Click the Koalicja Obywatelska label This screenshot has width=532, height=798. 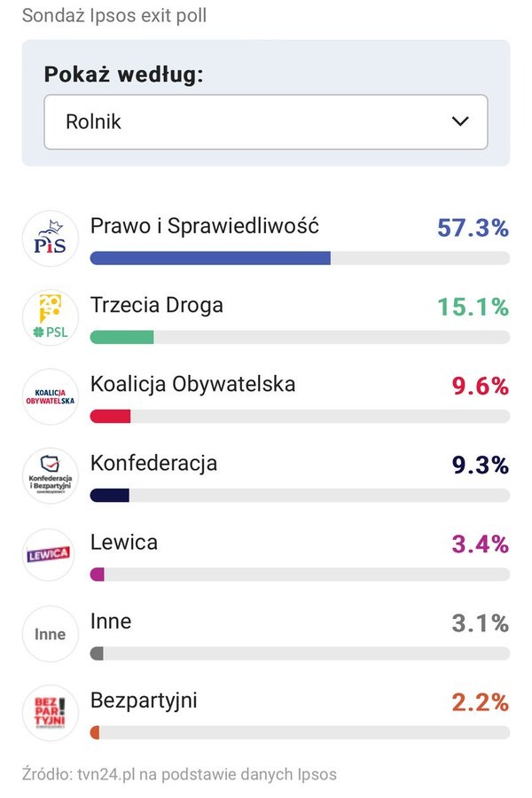pyautogui.click(x=193, y=384)
